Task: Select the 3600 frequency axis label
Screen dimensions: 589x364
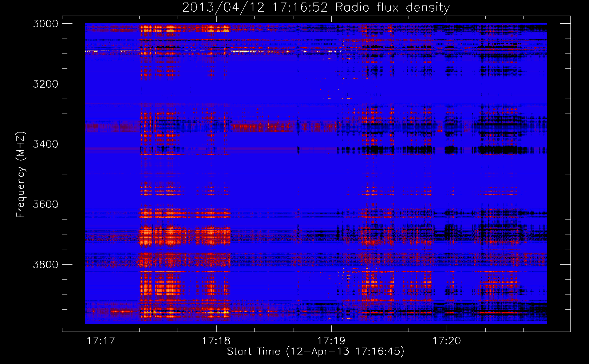Action: [x=46, y=204]
